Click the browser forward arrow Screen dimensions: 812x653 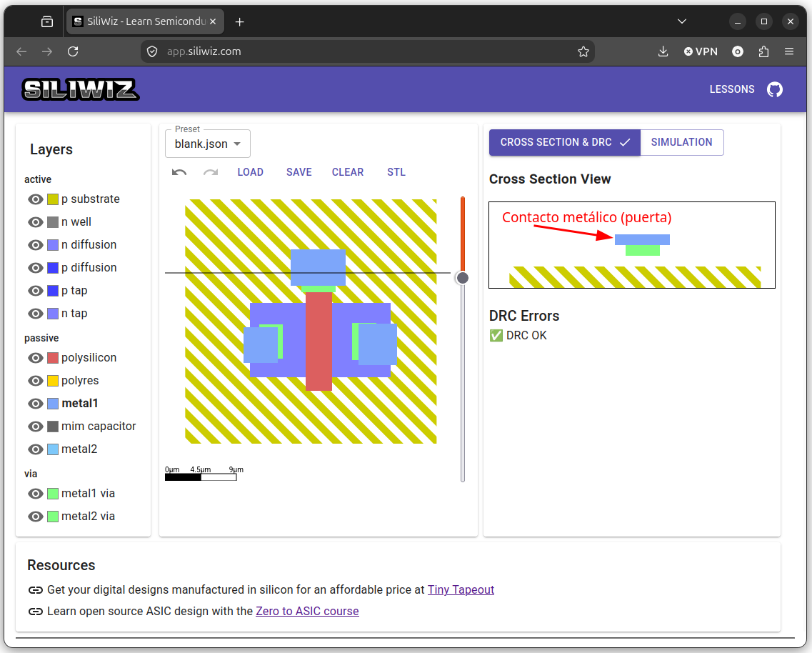(47, 51)
